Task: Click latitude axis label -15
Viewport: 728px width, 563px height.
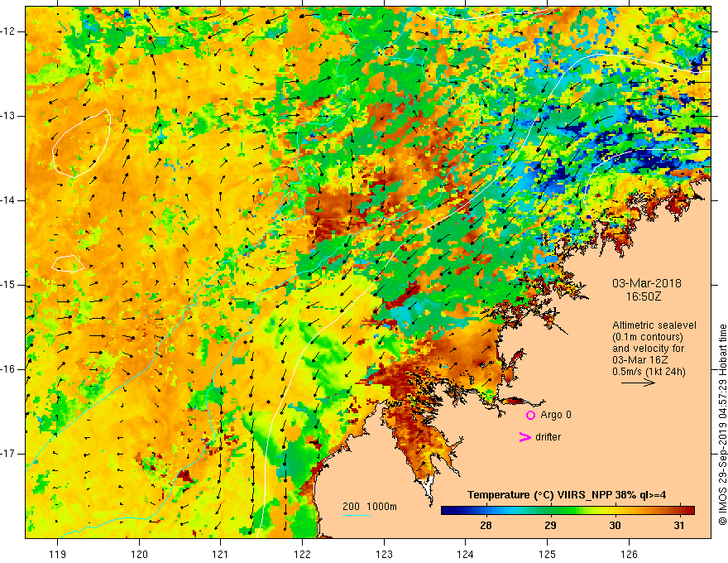Action: (8, 285)
